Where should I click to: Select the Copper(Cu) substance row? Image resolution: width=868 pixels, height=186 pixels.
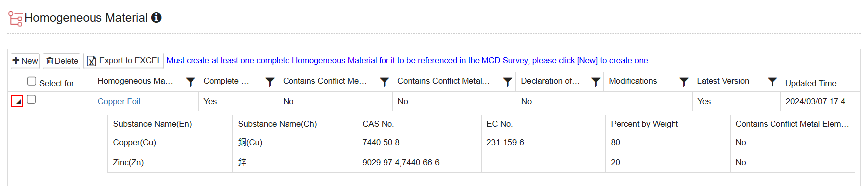coord(481,142)
